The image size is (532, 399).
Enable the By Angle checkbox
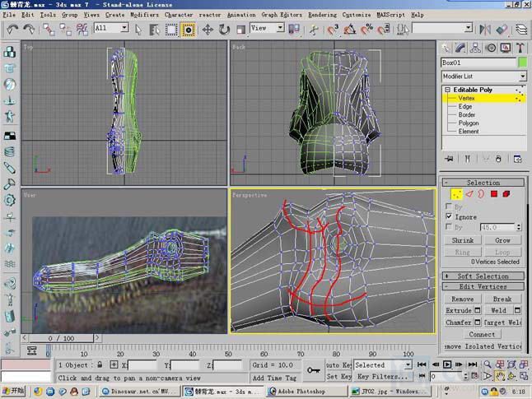[449, 226]
